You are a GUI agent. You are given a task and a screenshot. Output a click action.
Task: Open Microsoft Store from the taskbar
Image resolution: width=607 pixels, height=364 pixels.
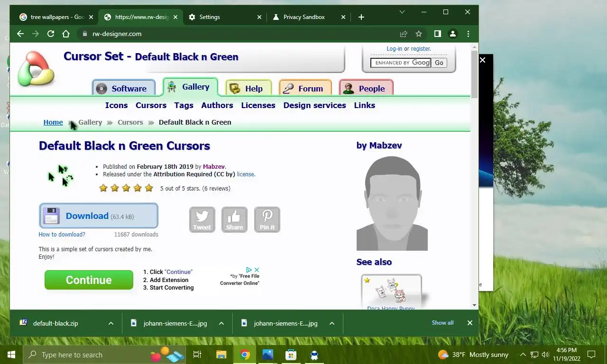(x=291, y=355)
